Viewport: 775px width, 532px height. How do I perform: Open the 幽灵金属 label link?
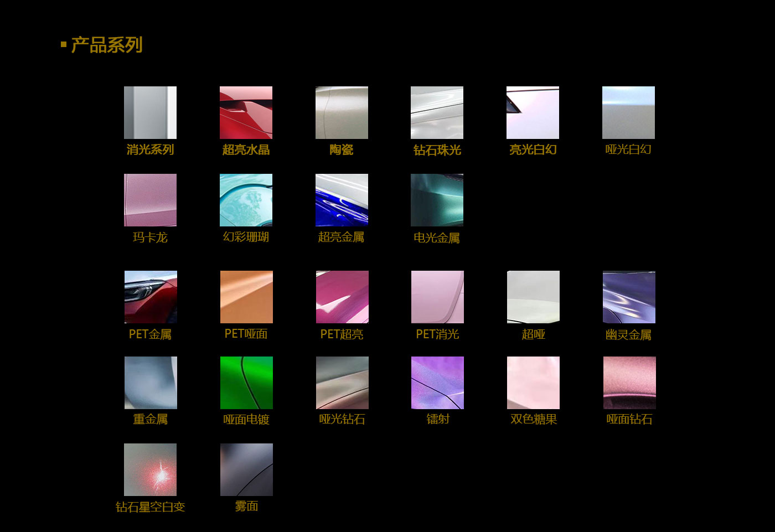[x=628, y=335]
